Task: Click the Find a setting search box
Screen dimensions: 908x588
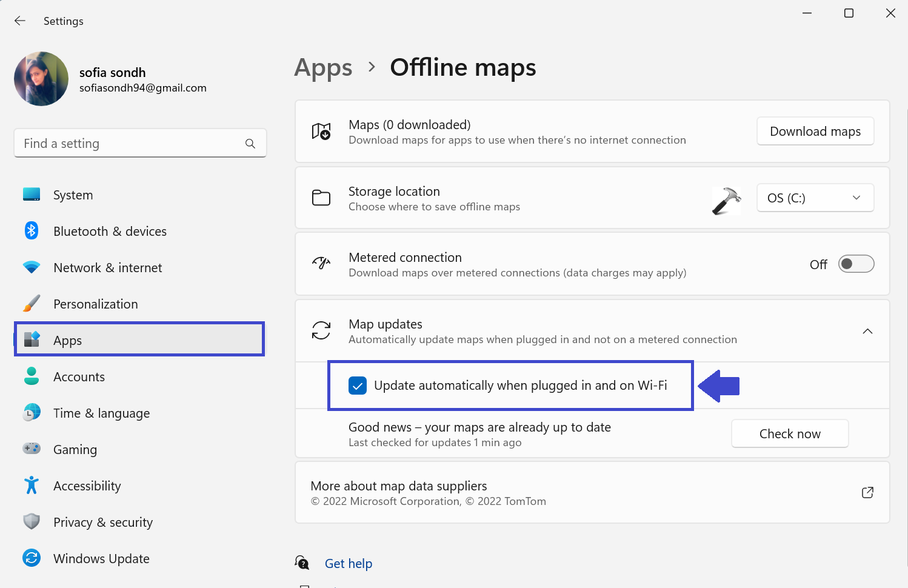Action: pyautogui.click(x=130, y=144)
